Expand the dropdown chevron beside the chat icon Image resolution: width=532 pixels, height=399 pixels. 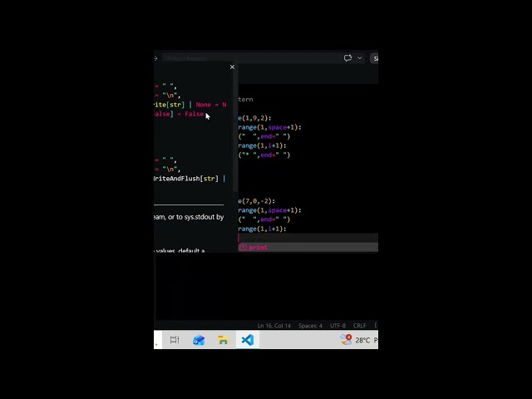tap(360, 58)
